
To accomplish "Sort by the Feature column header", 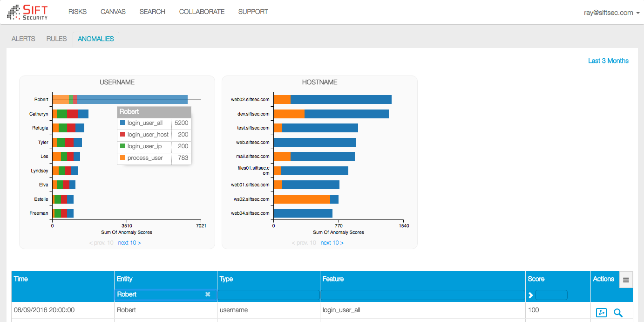I will click(x=333, y=279).
